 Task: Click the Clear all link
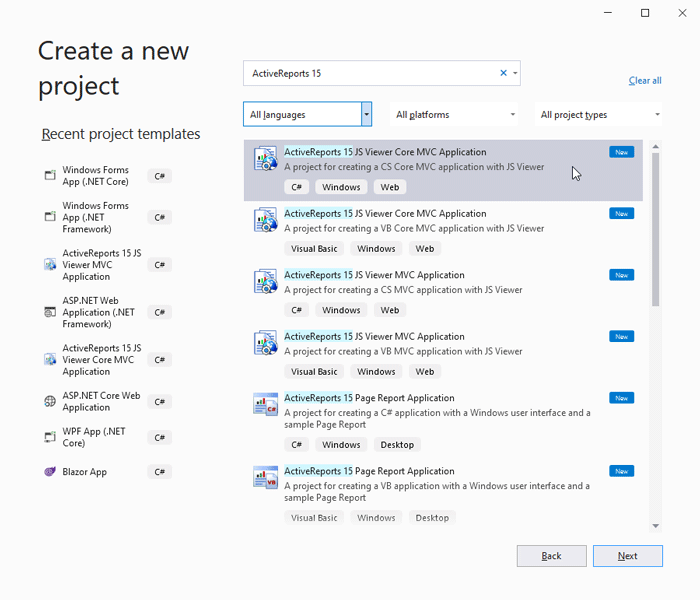coord(645,81)
